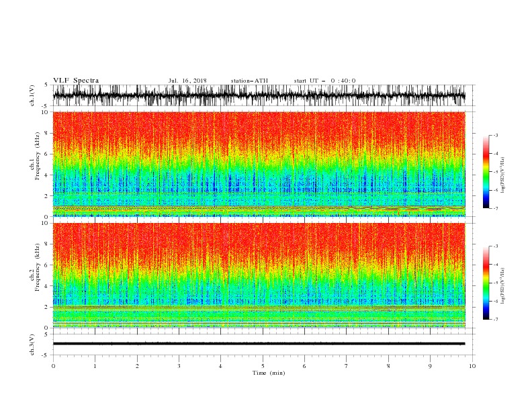Click the "-7" tick on lower color scale
Screen dimensions: 532x411
point(496,320)
